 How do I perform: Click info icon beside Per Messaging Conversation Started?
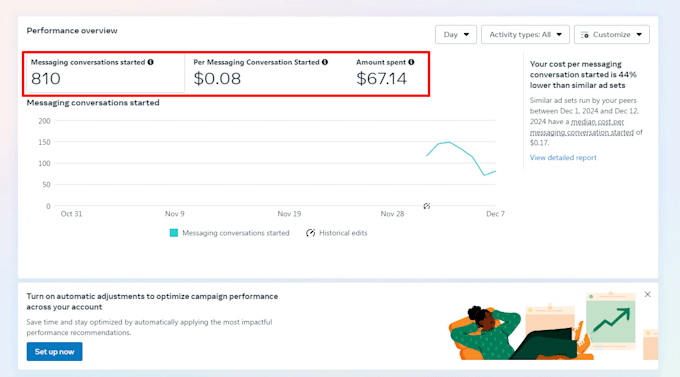pyautogui.click(x=325, y=62)
